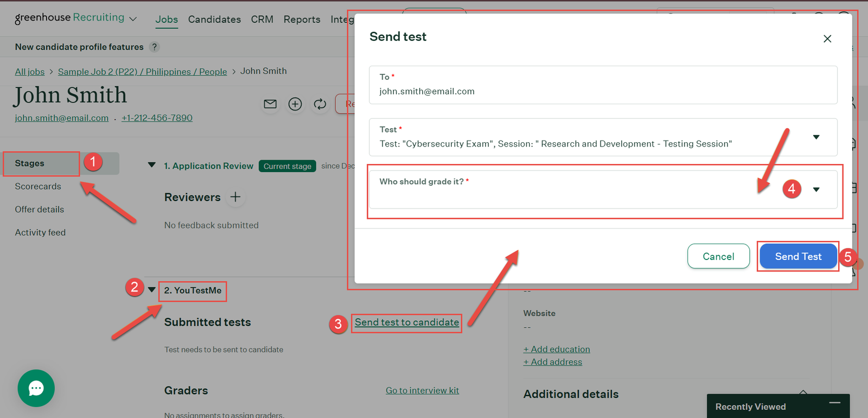The image size is (868, 418).
Task: Expand the Greenhouse Recruiting product switcher
Action: (x=133, y=19)
